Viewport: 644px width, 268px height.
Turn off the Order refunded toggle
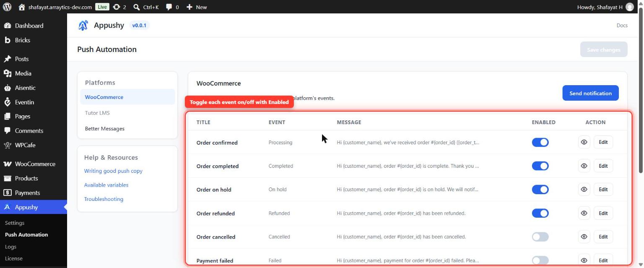click(540, 213)
